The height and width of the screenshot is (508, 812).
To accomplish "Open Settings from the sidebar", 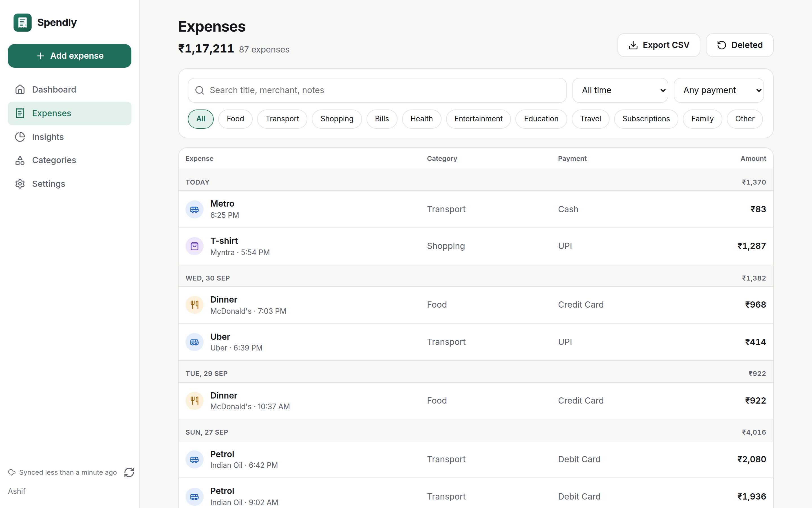I will click(x=69, y=184).
